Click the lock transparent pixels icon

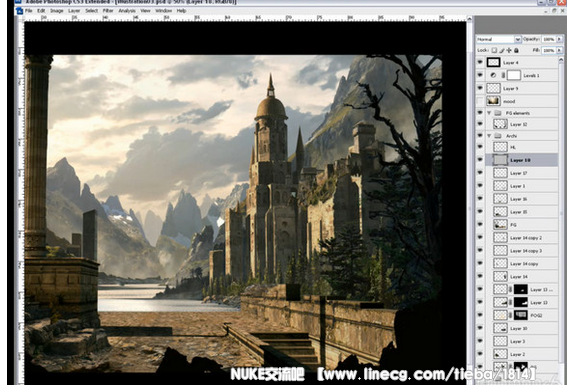(494, 51)
